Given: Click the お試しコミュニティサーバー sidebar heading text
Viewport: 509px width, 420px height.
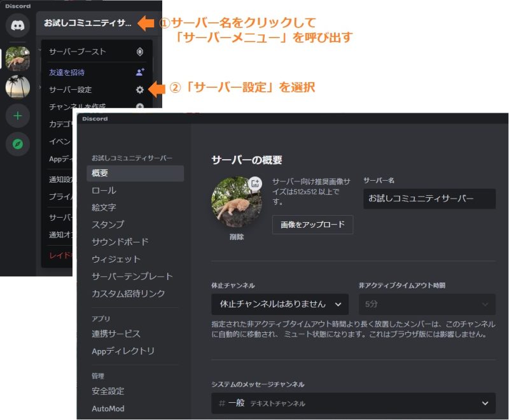Looking at the screenshot, I should tap(132, 158).
